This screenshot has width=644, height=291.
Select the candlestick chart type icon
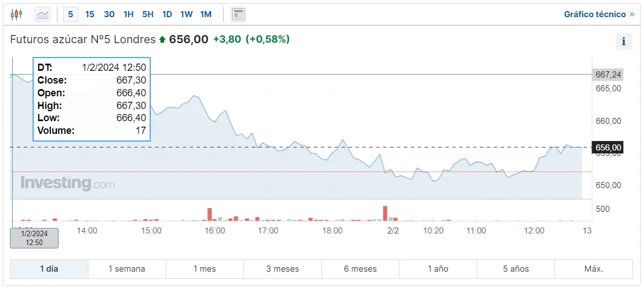point(17,14)
